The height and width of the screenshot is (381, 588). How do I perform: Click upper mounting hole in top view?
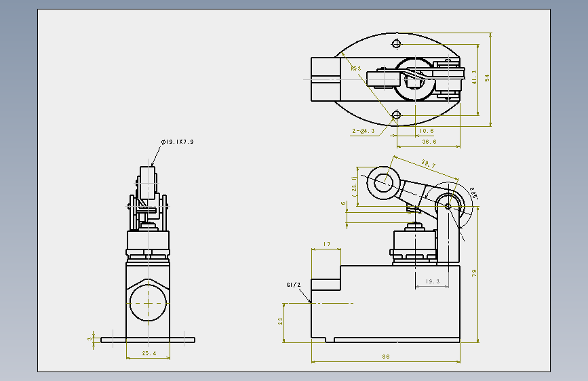(x=397, y=44)
